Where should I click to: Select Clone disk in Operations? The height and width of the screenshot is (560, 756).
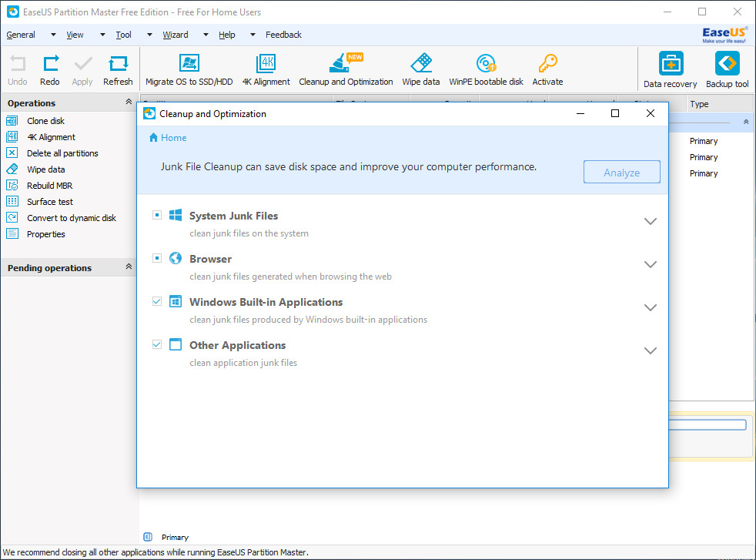tap(45, 121)
